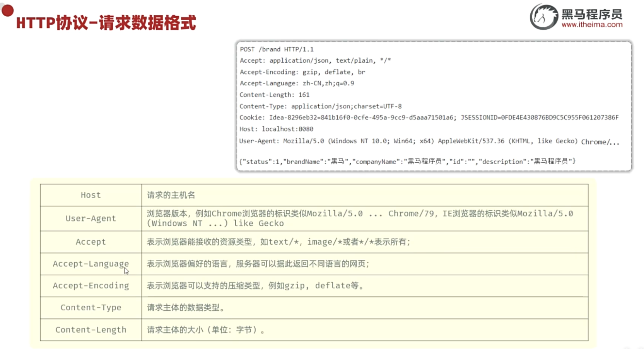This screenshot has width=644, height=349.
Task: Click the Content-Length: 161 line
Action: [x=275, y=95]
